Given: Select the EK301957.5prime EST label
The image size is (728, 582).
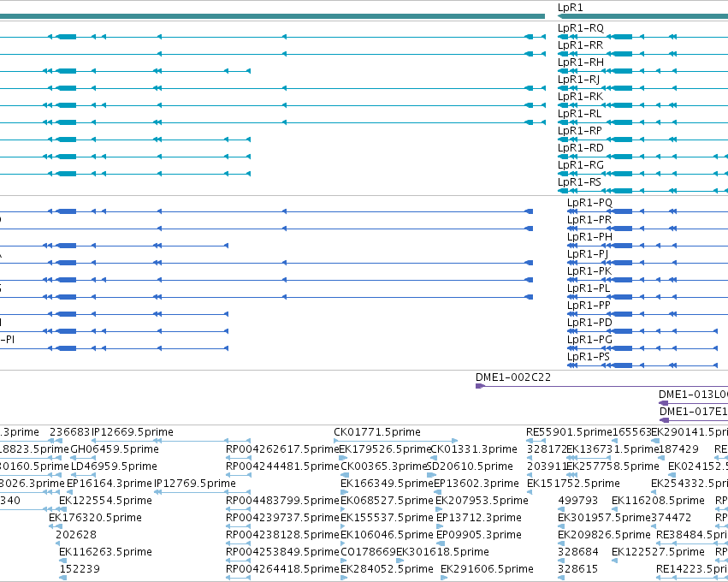Looking at the screenshot, I should click(604, 518).
